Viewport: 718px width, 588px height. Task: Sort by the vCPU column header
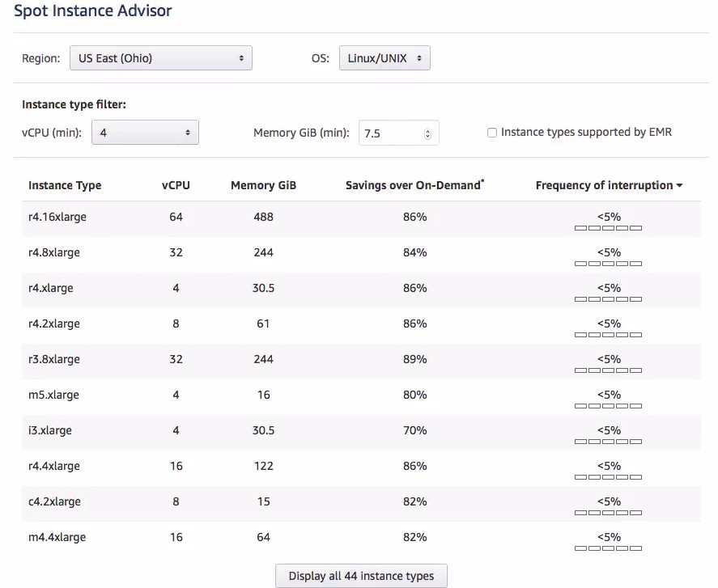pyautogui.click(x=176, y=185)
